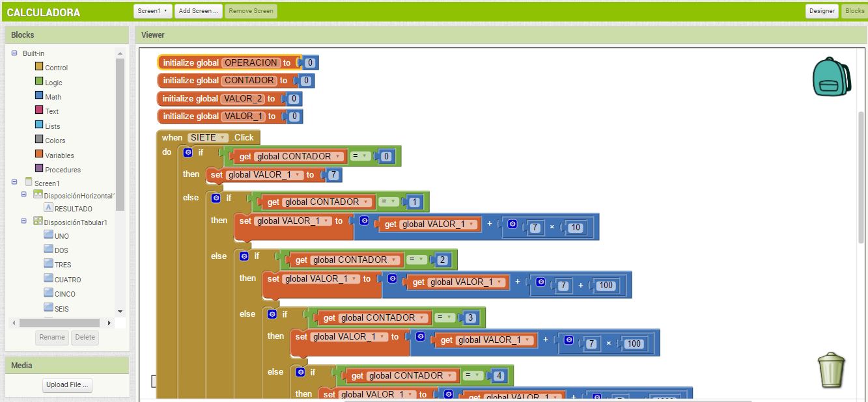Click the Upload File button
The image size is (868, 402).
(x=67, y=384)
